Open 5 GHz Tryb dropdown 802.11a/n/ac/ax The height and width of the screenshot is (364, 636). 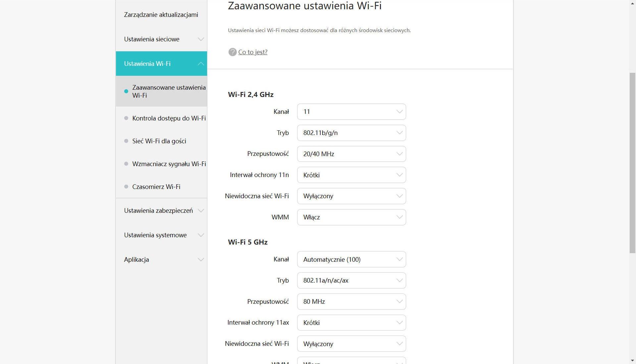[351, 280]
